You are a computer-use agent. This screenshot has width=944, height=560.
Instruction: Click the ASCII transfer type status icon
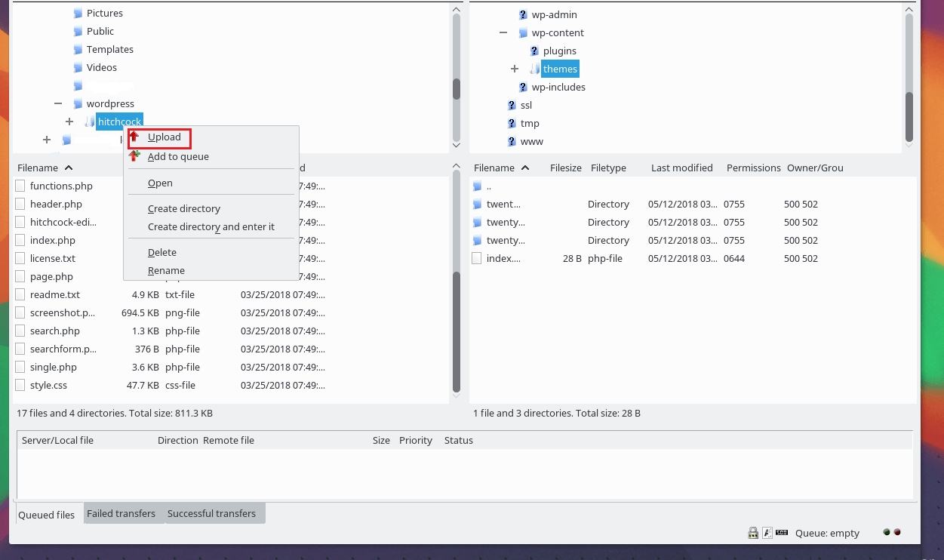(767, 533)
